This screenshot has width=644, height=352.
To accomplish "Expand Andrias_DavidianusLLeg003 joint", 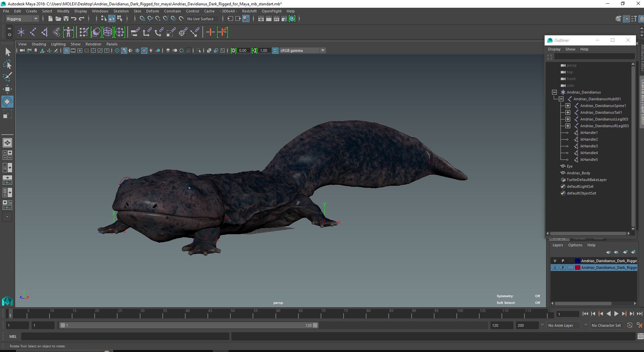I will 568,119.
